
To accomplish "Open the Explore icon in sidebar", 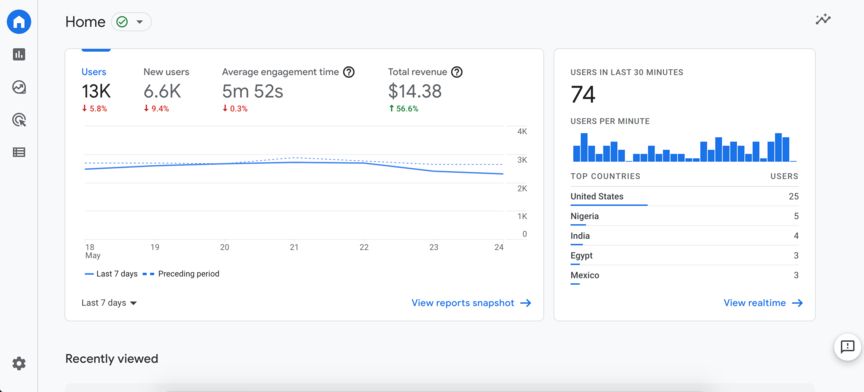I will coord(19,87).
